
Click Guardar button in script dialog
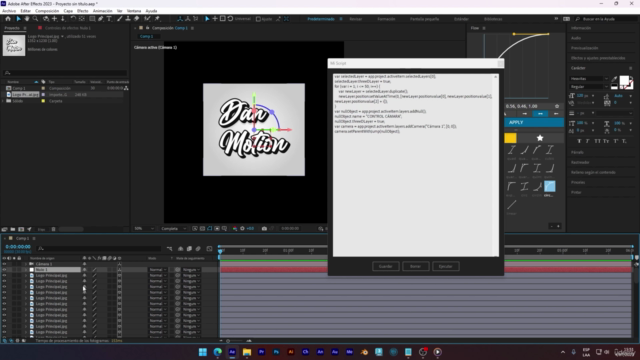pyautogui.click(x=386, y=266)
